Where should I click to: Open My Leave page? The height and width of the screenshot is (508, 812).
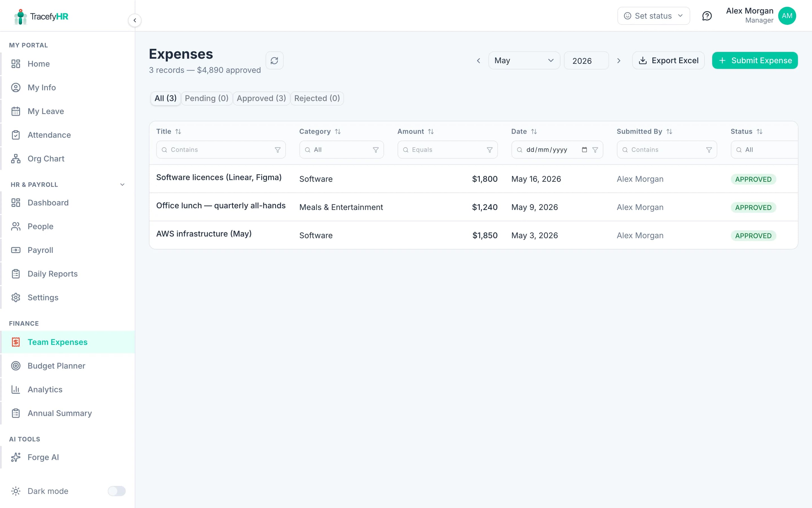68,111
